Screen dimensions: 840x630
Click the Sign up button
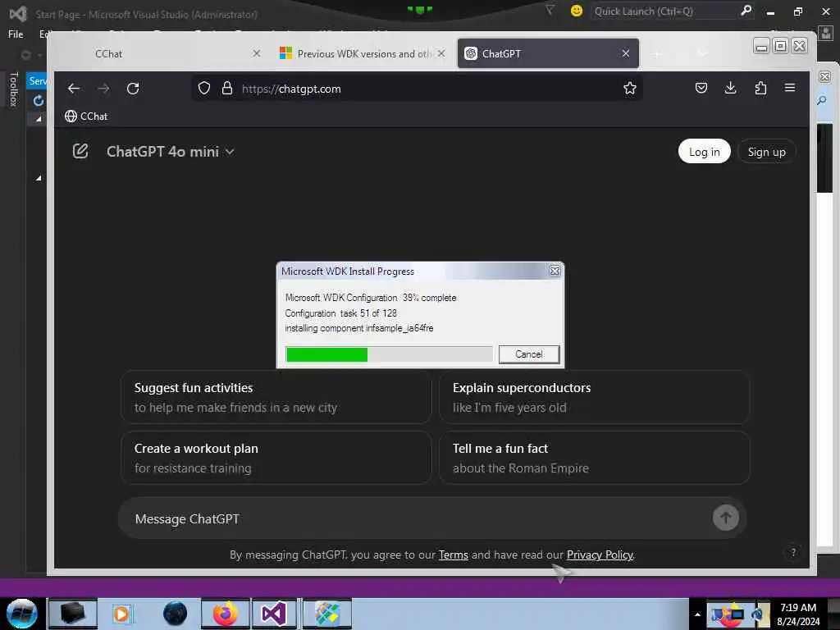click(766, 152)
